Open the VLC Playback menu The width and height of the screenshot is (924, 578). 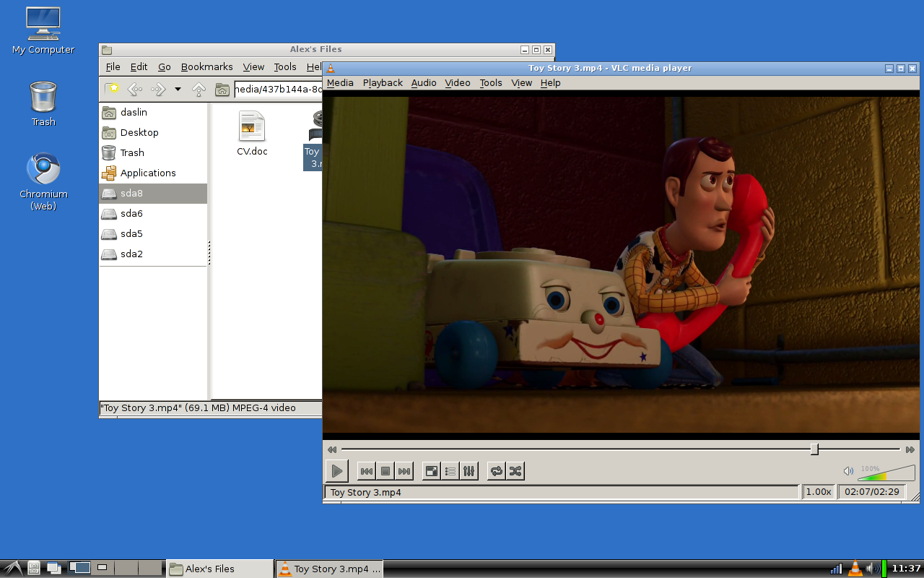[383, 82]
